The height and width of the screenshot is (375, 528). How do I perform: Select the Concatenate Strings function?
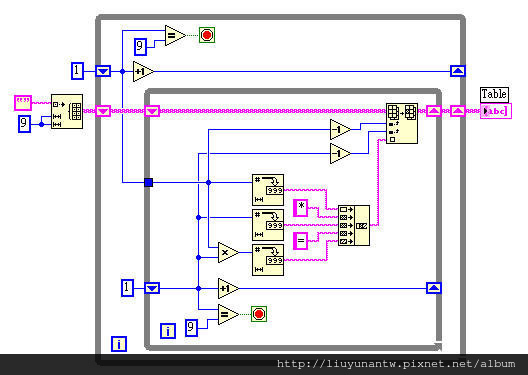tap(354, 226)
